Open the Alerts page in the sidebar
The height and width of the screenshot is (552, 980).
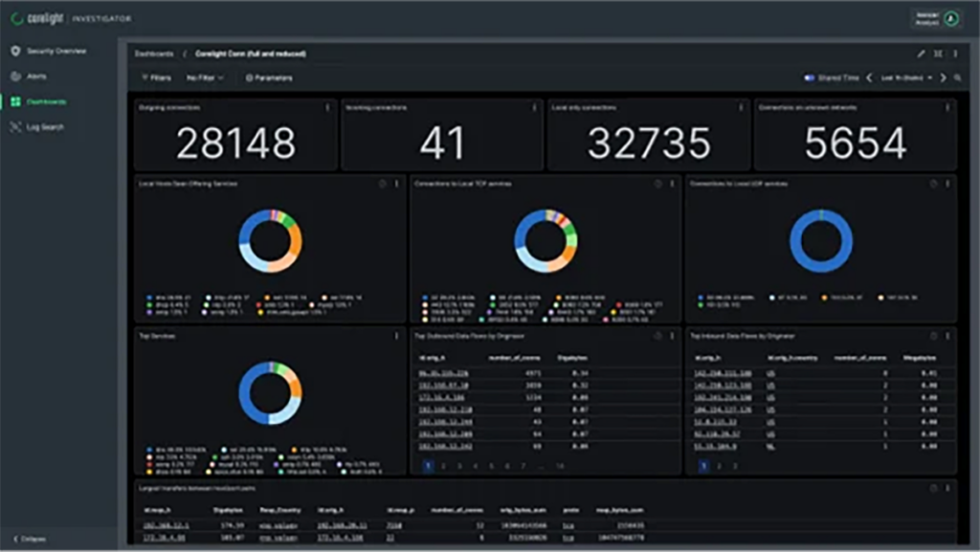coord(35,76)
